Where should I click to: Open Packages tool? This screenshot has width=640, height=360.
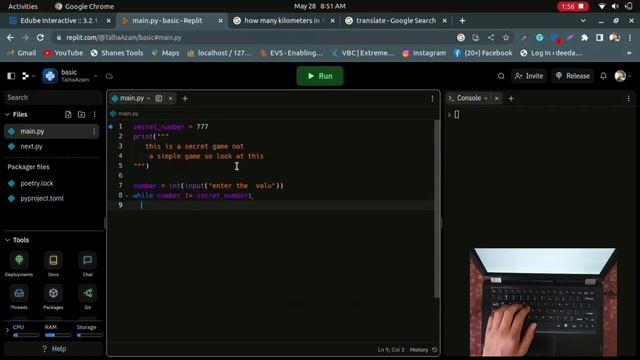53,297
